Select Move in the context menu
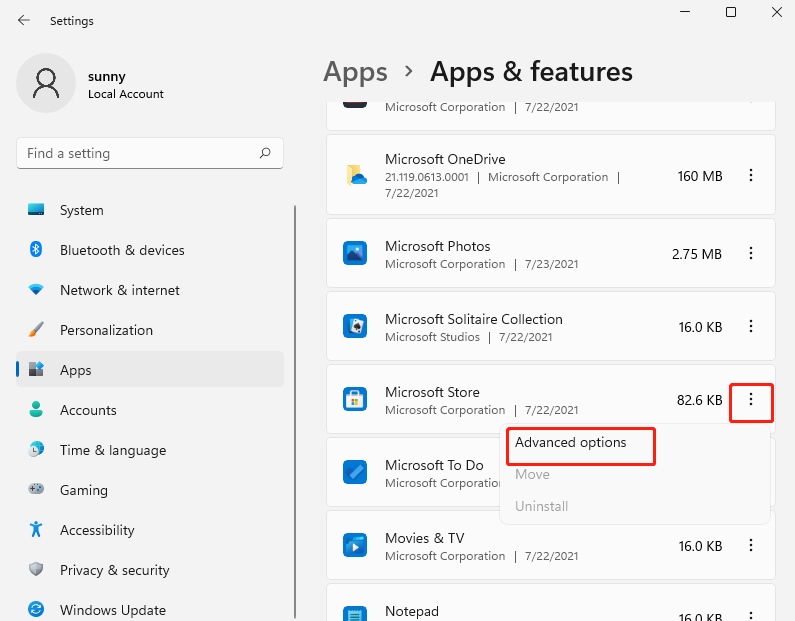This screenshot has height=621, width=795. (x=532, y=474)
